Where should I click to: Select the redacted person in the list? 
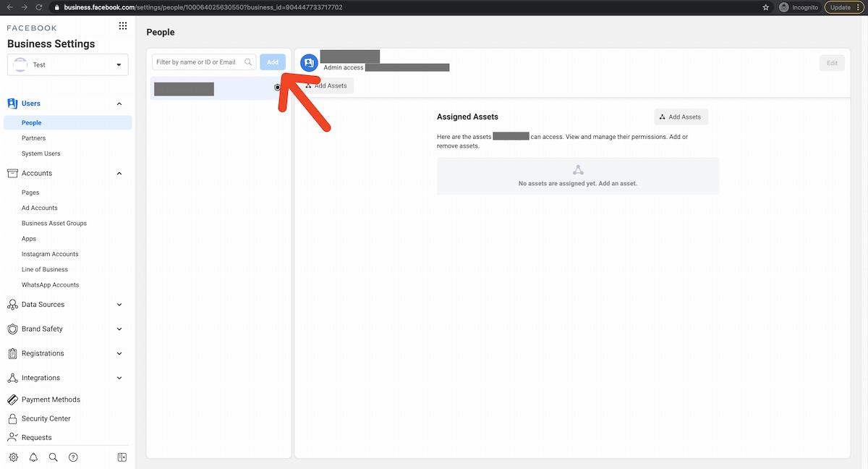[219, 88]
